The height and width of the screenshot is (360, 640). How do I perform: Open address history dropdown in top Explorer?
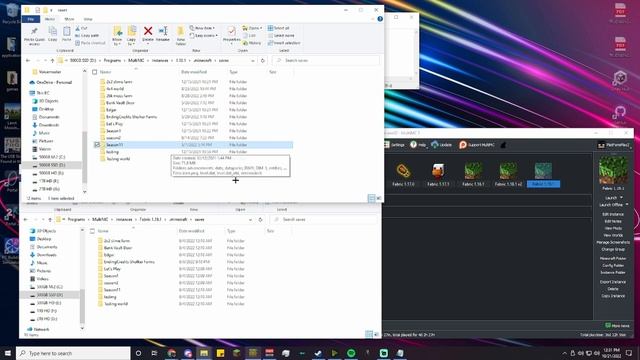click(253, 60)
